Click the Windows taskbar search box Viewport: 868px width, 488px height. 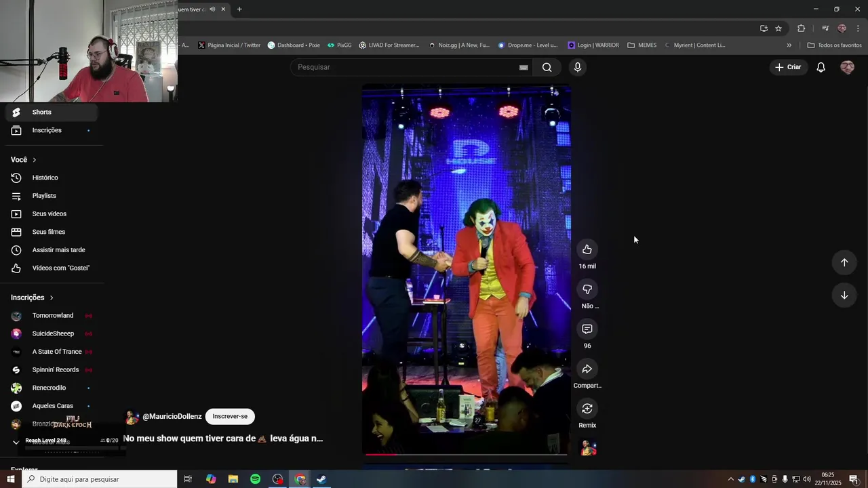(100, 479)
